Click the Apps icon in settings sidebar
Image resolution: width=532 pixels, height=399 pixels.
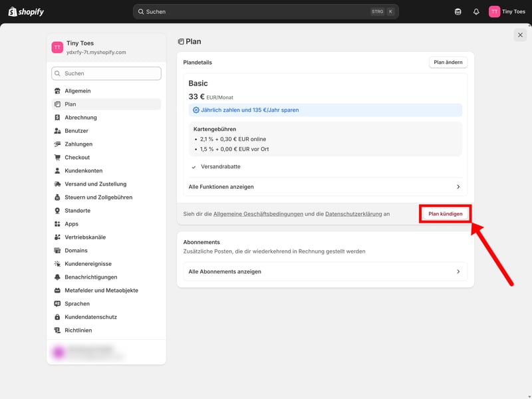click(58, 224)
